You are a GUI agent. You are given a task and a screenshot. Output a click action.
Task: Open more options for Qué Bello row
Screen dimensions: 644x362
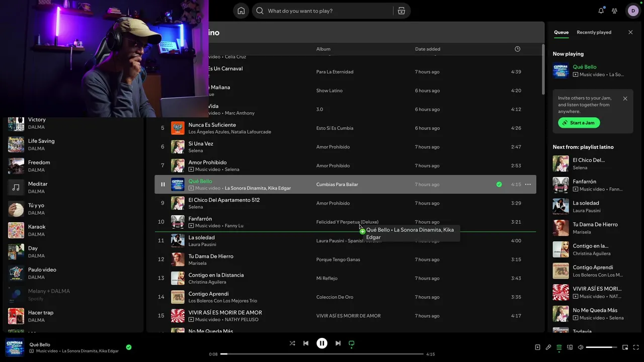pos(528,185)
